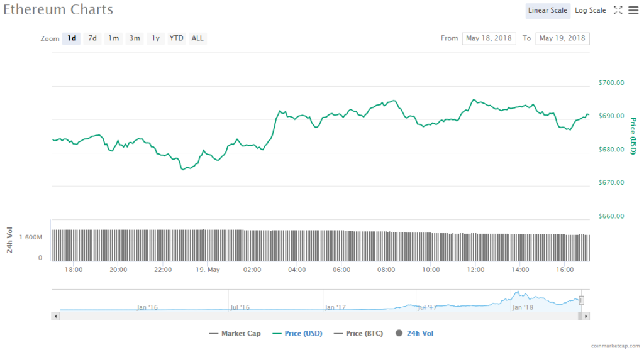
Task: Toggle Market Cap series in legend
Action: pos(235,333)
